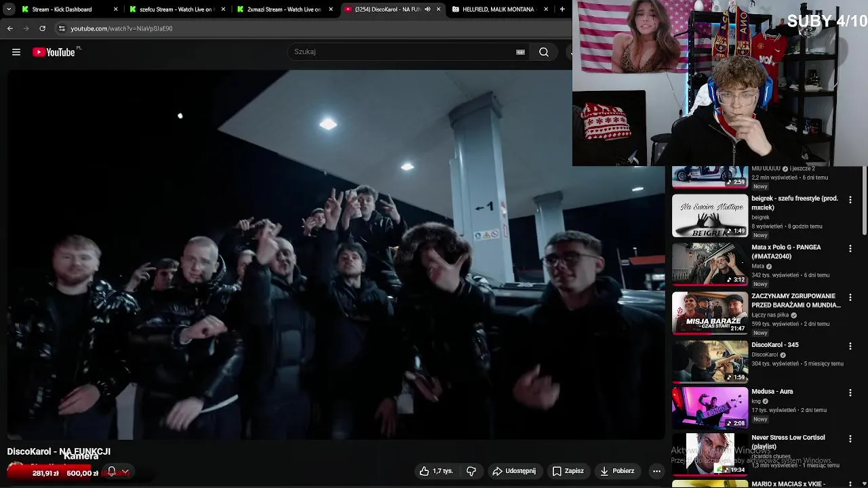Click the youtube.com address bar URL
The height and width of the screenshot is (488, 868).
(x=121, y=28)
